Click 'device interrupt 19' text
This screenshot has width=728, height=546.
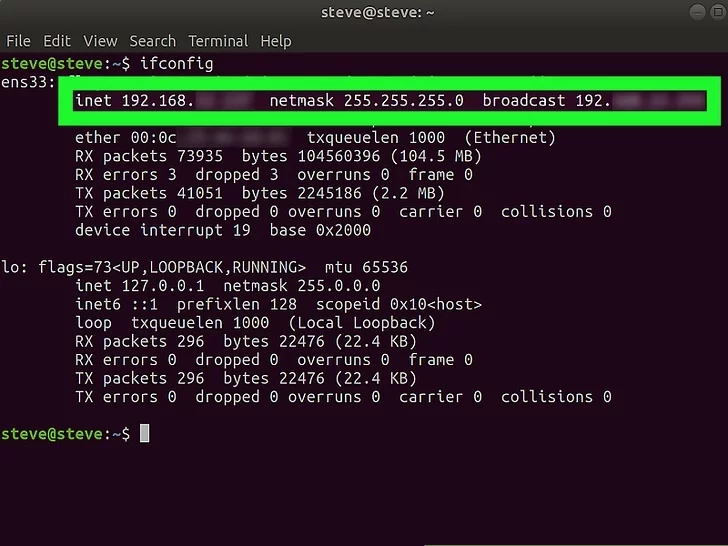pyautogui.click(x=162, y=230)
